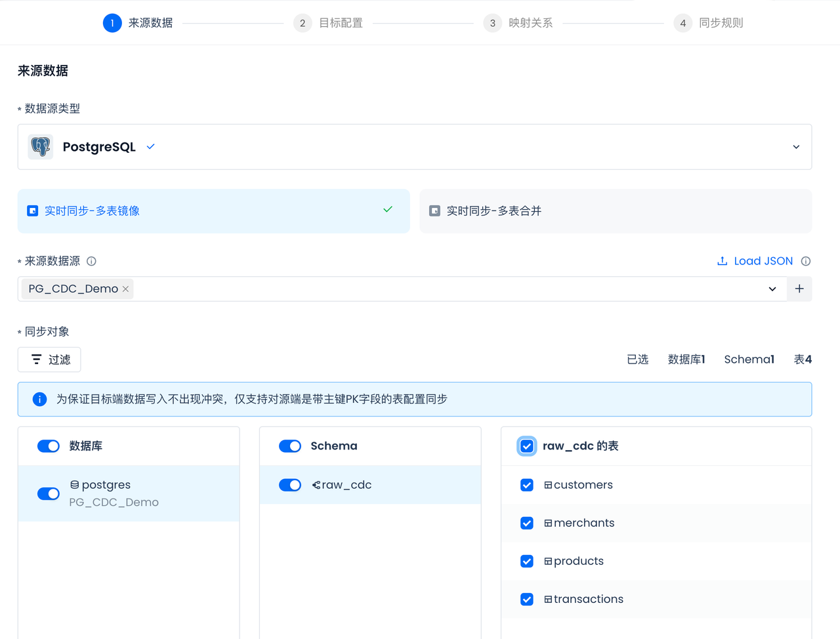Click the 实时同步-多表合并 mode icon

click(434, 211)
